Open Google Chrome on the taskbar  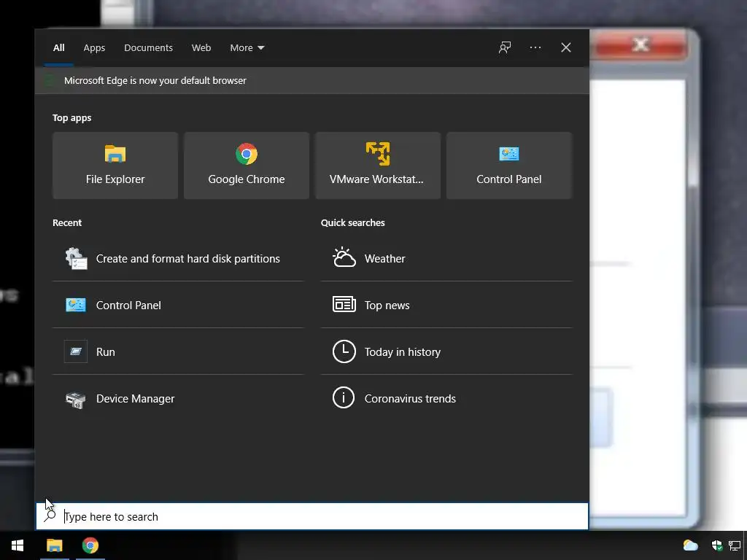coord(90,545)
